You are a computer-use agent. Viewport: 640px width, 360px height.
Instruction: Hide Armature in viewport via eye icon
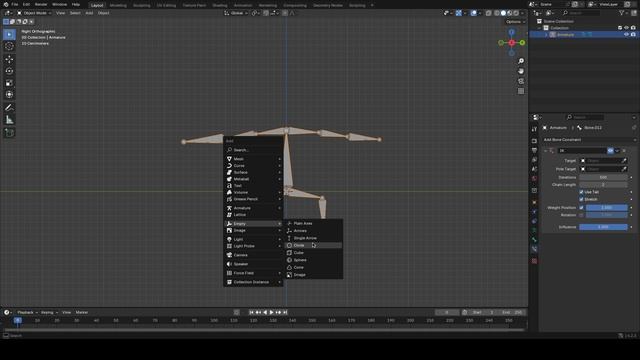point(626,35)
